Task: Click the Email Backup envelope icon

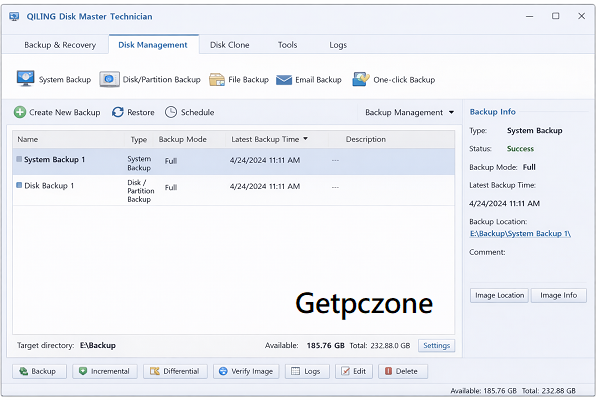Action: coord(284,80)
